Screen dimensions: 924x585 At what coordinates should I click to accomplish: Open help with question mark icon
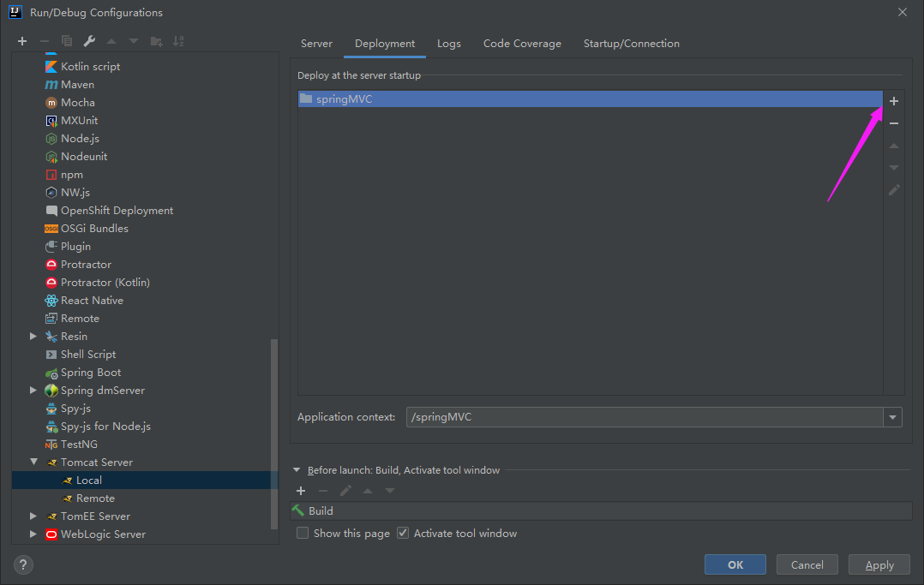pyautogui.click(x=23, y=565)
